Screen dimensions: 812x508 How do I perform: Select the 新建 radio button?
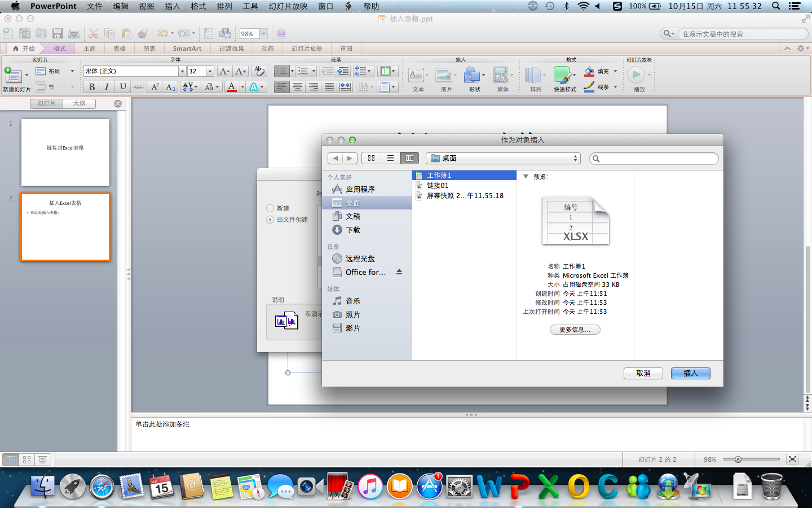(270, 208)
